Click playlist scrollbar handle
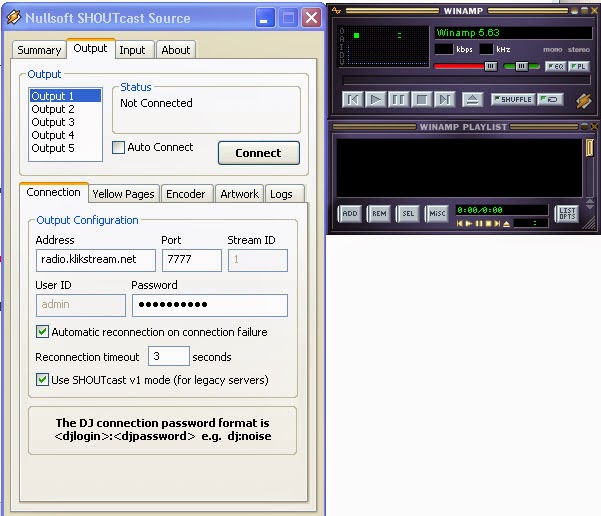The image size is (601, 516). pyautogui.click(x=590, y=148)
